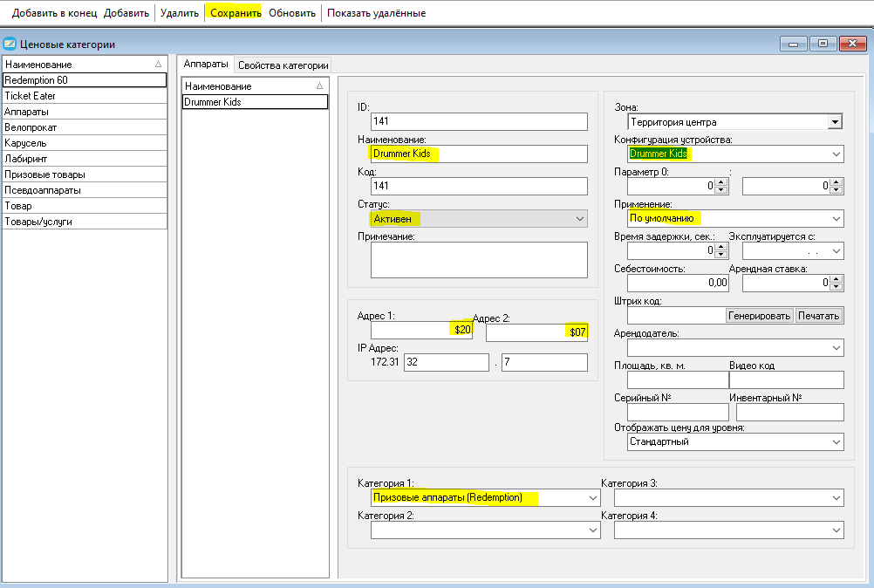874x588 pixels.
Task: Click the Код input field
Action: point(479,186)
